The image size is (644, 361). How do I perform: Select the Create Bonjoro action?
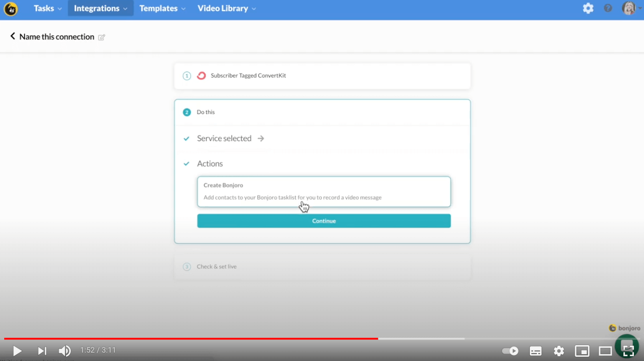pos(323,191)
